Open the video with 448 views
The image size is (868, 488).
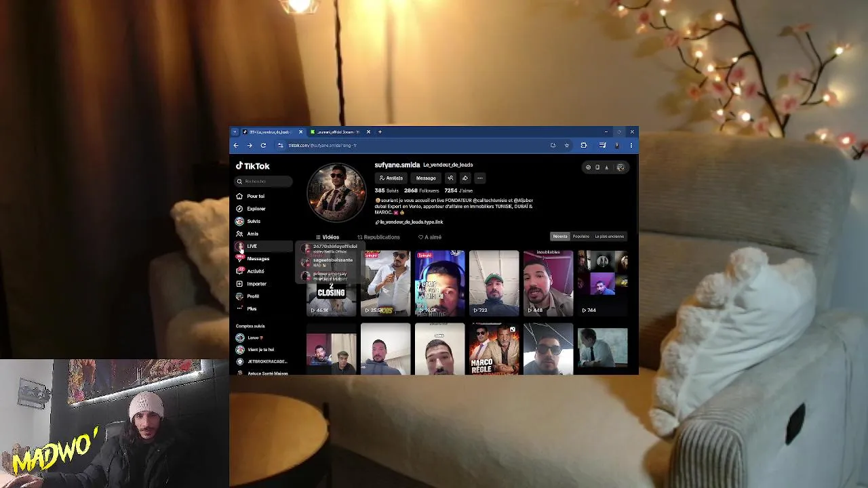(x=548, y=283)
